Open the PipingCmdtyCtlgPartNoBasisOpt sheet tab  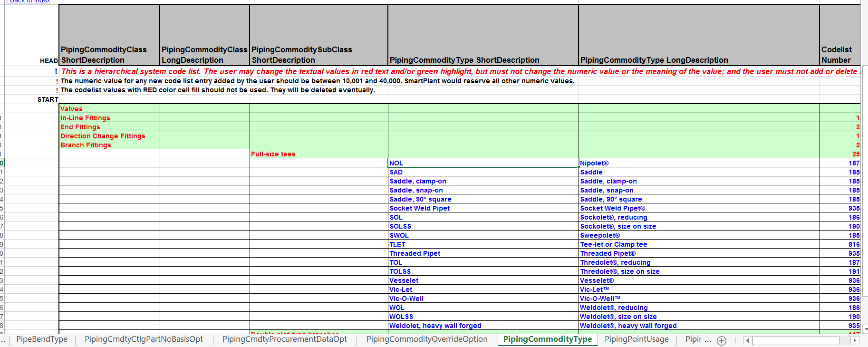(x=144, y=339)
